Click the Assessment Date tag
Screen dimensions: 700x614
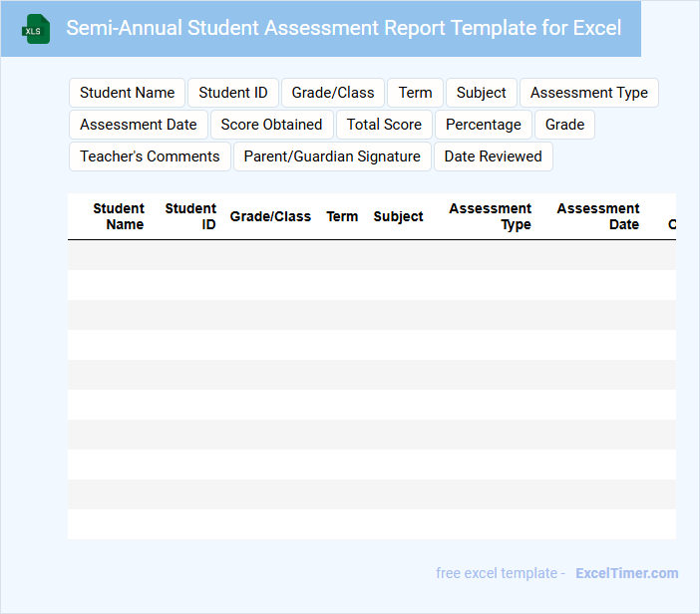139,125
